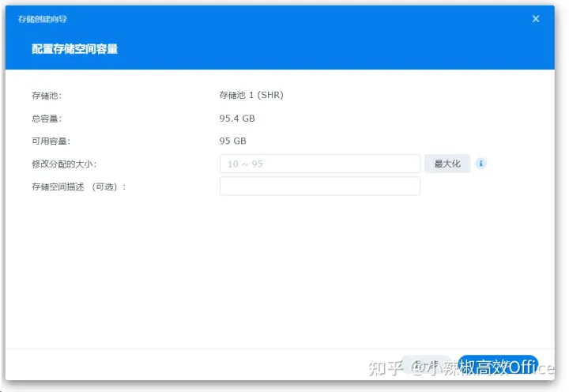569x392 pixels.
Task: Click the 存储创建向导 window title
Action: coord(43,19)
